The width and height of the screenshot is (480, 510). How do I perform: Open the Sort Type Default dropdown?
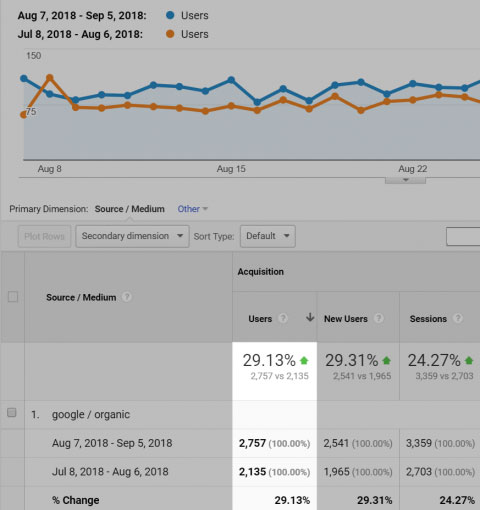point(268,236)
